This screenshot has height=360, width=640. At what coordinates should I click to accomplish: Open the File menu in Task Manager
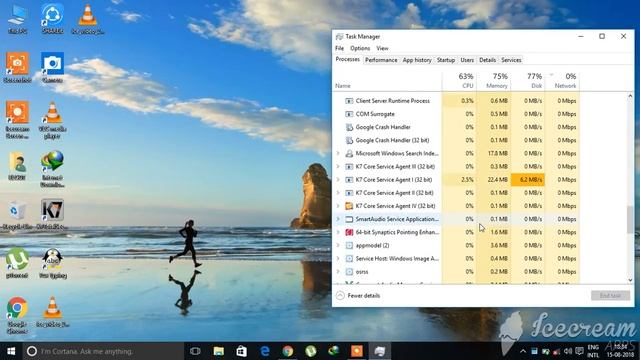pos(340,48)
